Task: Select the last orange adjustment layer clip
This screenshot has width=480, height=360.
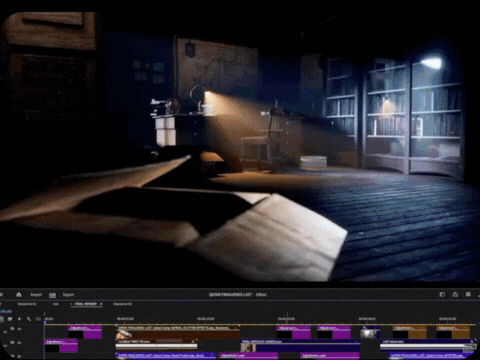Action: (x=453, y=332)
